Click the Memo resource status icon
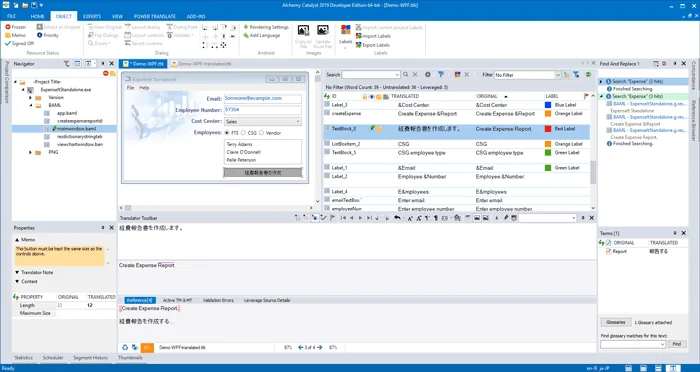Viewport: 700px width, 372px height. click(8, 35)
